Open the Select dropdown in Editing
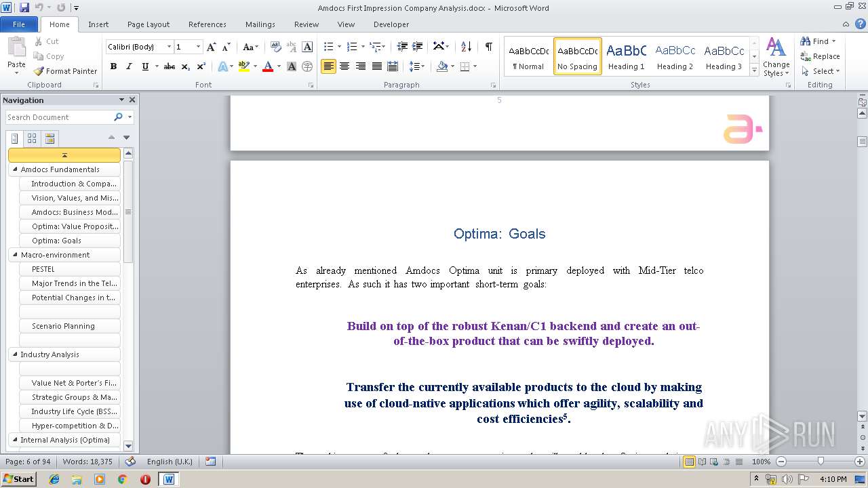This screenshot has width=868, height=488. (820, 71)
